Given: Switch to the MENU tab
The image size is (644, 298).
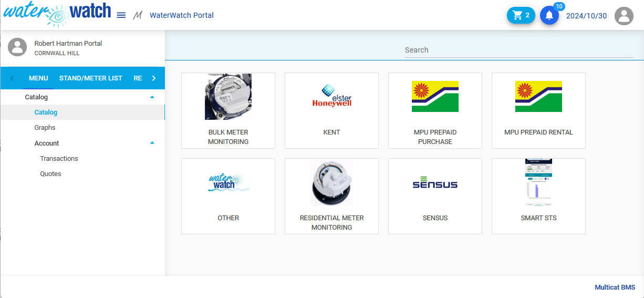Looking at the screenshot, I should (38, 78).
